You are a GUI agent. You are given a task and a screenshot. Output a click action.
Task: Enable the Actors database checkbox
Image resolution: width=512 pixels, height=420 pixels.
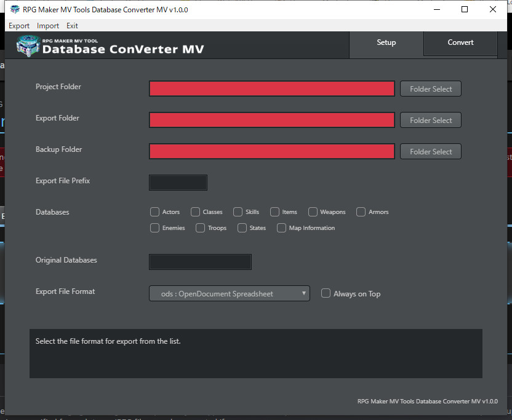pyautogui.click(x=154, y=212)
